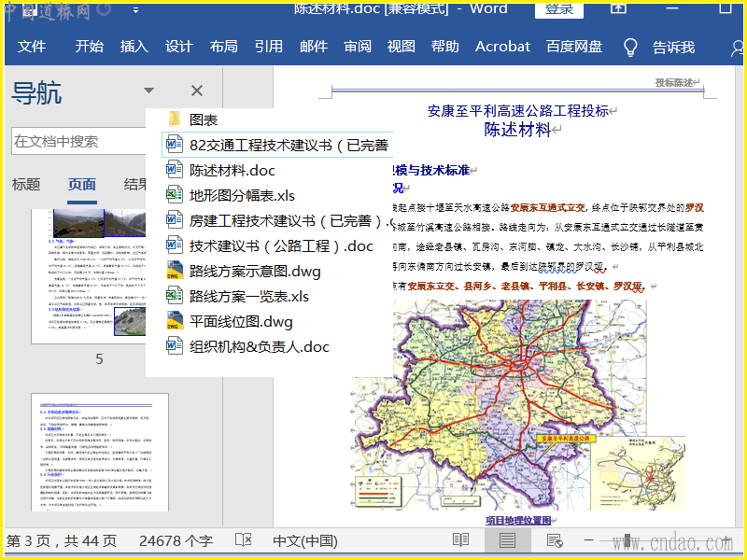Switch to the 标题 navigation tab
747x560 pixels.
point(26,184)
